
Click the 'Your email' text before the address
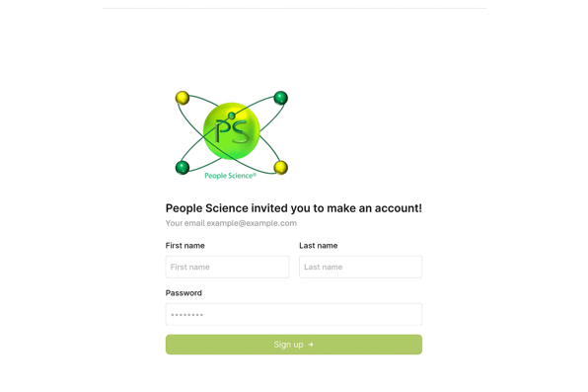point(185,223)
